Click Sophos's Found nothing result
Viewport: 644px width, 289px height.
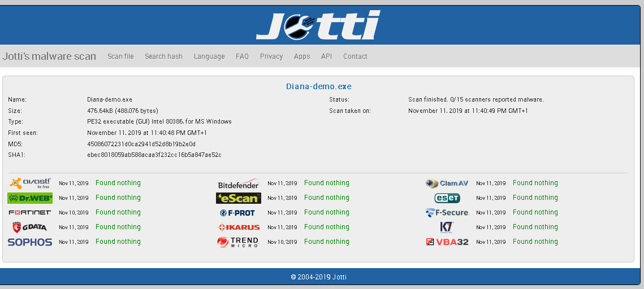118,242
